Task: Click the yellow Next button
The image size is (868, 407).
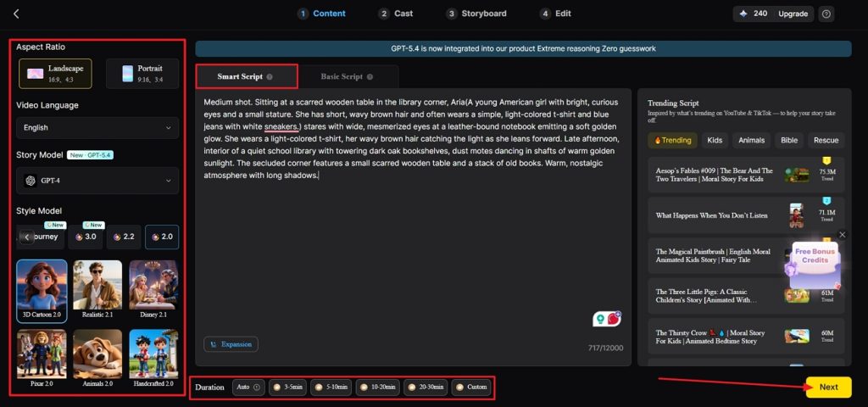Action: point(828,387)
